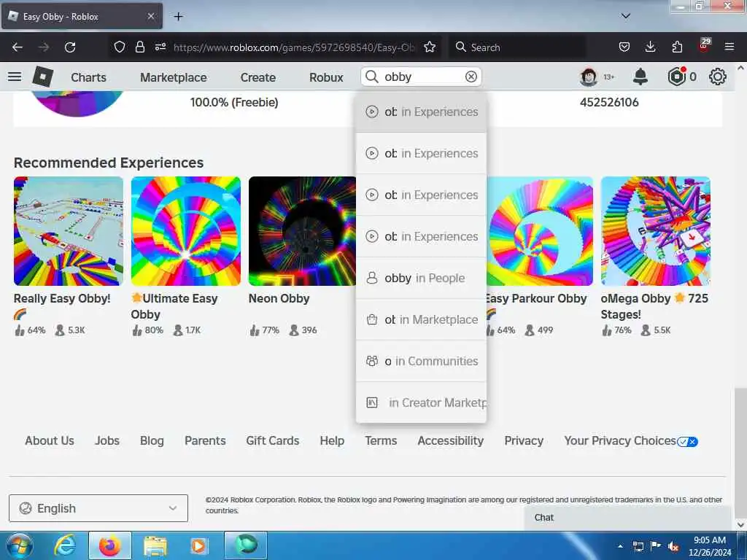Open the Accessibility footer link
This screenshot has width=747, height=560.
[451, 441]
